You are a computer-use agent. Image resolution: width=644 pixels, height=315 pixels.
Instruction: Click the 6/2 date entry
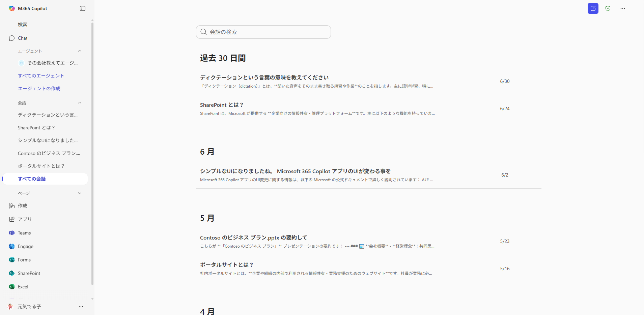pos(505,175)
